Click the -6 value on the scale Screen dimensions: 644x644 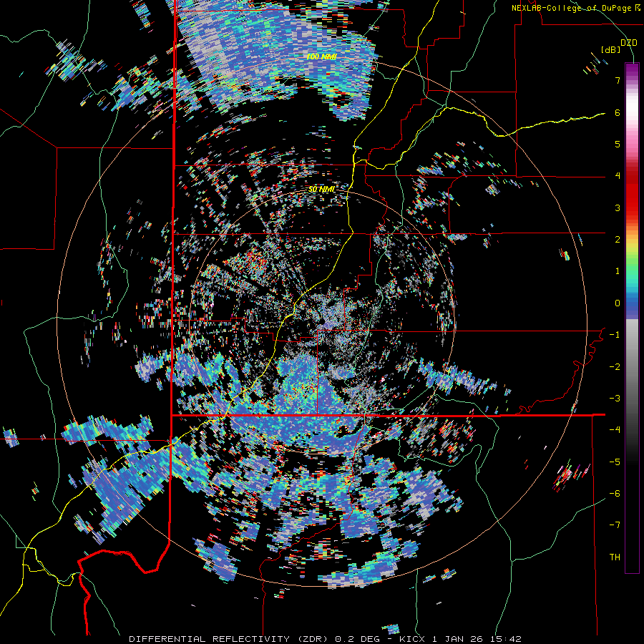click(615, 494)
